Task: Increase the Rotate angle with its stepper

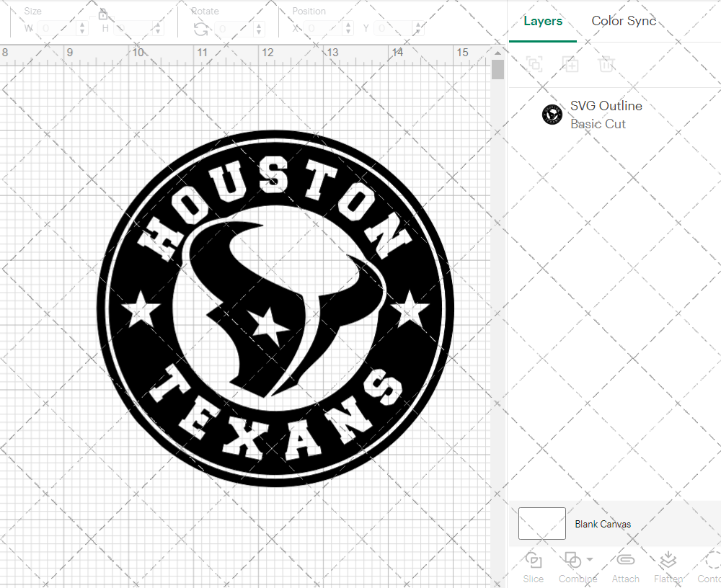Action: click(260, 24)
